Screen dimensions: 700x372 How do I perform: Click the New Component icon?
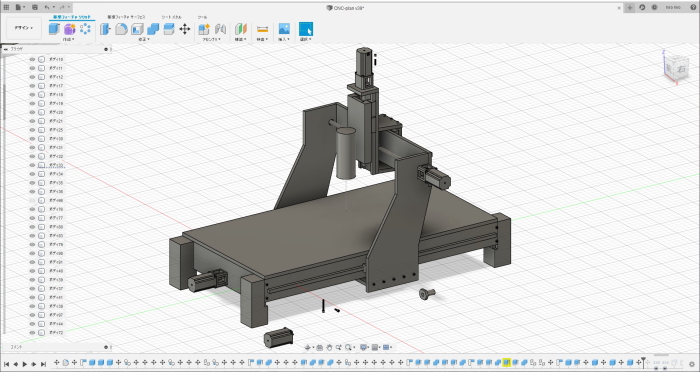pos(204,29)
